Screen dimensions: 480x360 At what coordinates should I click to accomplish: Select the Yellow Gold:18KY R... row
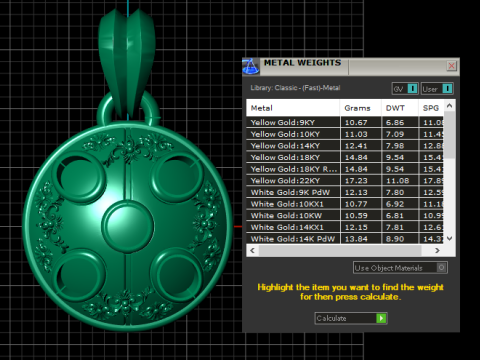[345, 169]
